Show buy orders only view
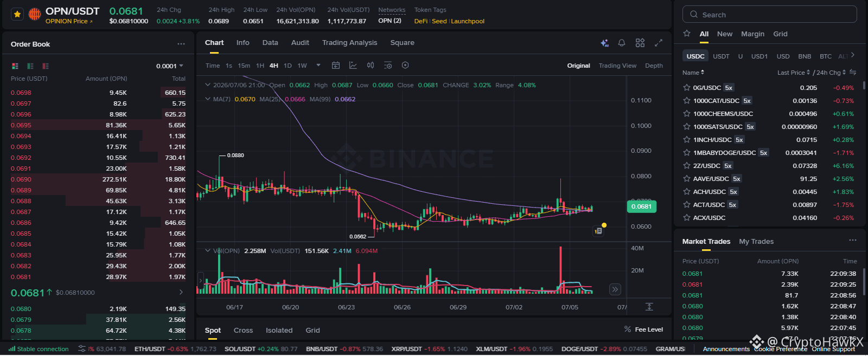 [30, 66]
